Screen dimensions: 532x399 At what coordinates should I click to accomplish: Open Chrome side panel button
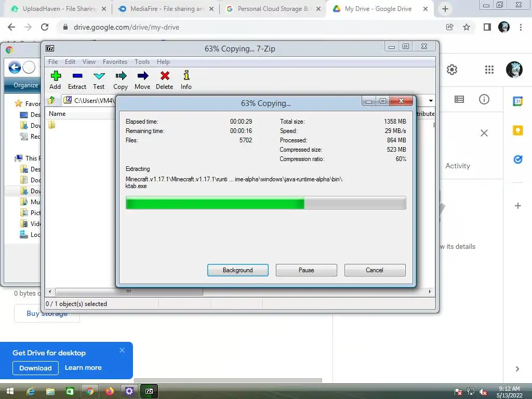[487, 27]
